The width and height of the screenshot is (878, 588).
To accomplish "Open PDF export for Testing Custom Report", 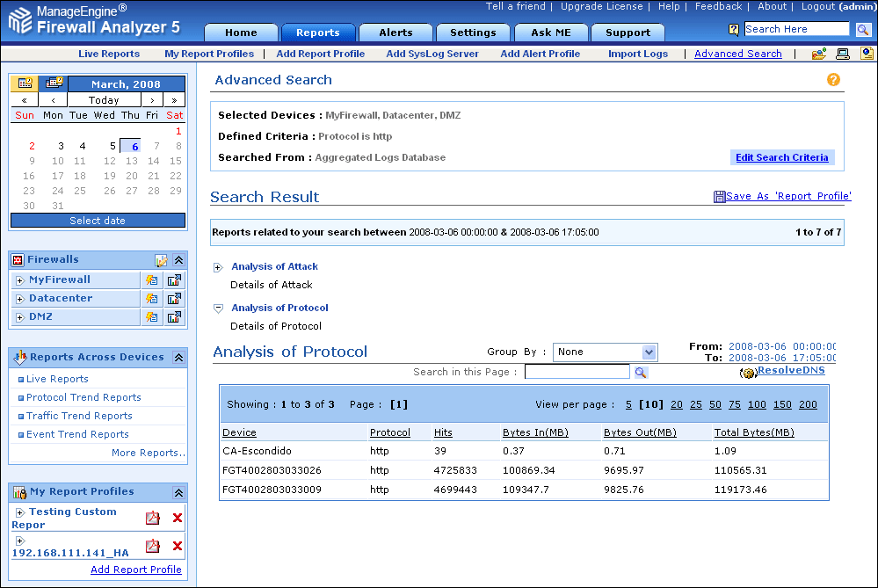I will click(x=153, y=519).
